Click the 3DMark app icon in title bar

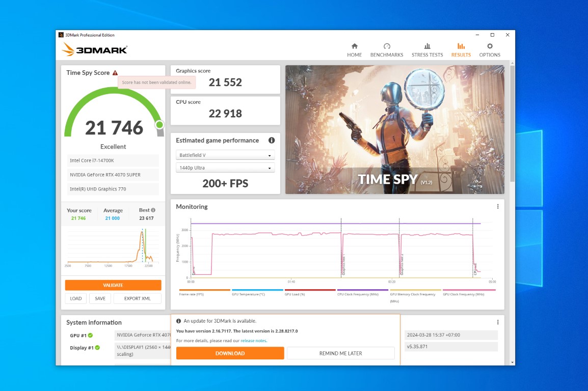click(61, 35)
